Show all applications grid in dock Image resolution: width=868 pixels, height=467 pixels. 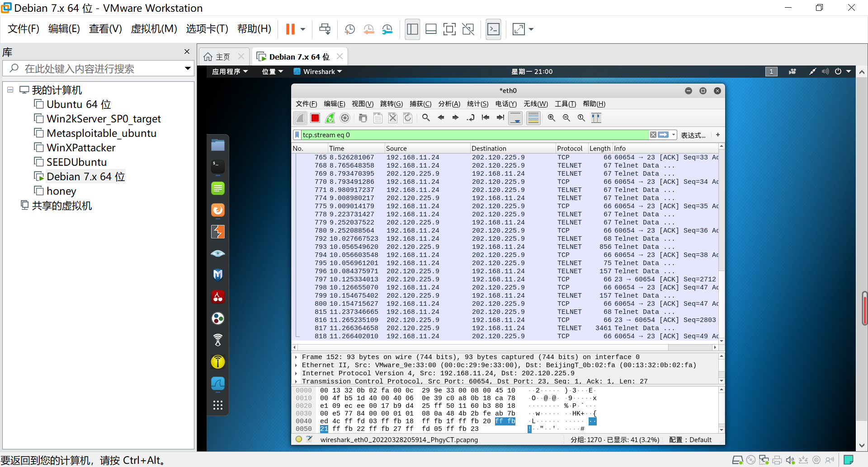pyautogui.click(x=218, y=405)
